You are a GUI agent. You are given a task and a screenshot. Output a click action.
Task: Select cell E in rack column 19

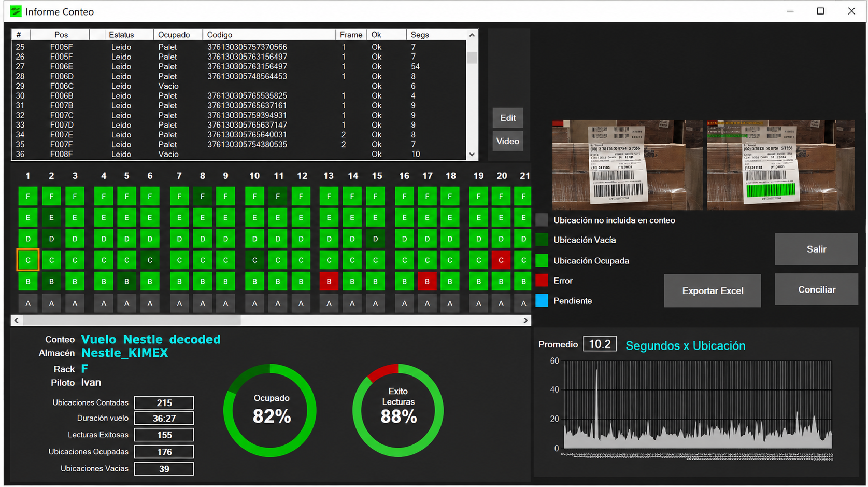click(x=478, y=217)
